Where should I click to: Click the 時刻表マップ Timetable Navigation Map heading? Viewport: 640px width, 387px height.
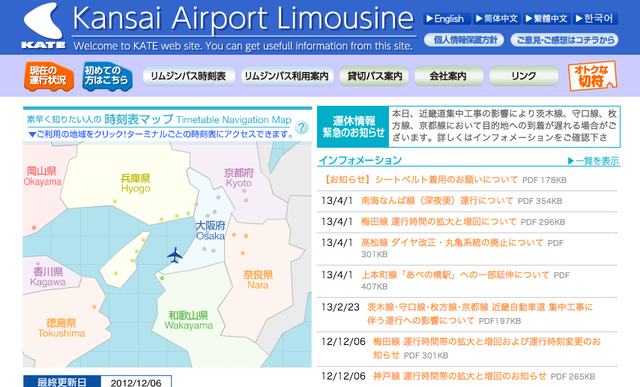point(159,120)
